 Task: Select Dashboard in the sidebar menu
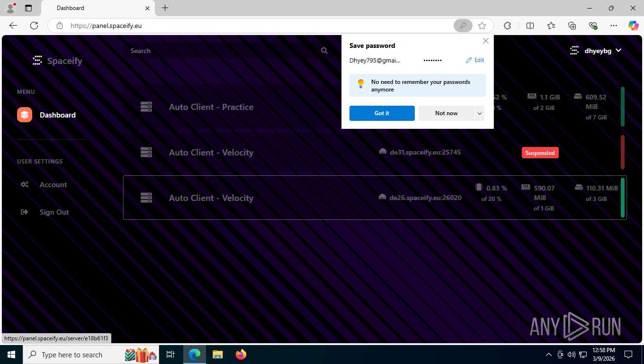click(x=52, y=115)
